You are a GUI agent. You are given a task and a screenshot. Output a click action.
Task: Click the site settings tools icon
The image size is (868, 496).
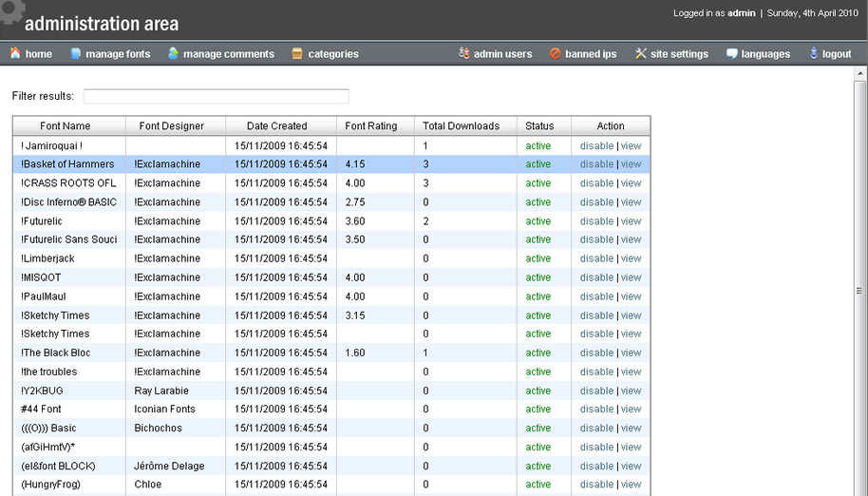point(640,53)
